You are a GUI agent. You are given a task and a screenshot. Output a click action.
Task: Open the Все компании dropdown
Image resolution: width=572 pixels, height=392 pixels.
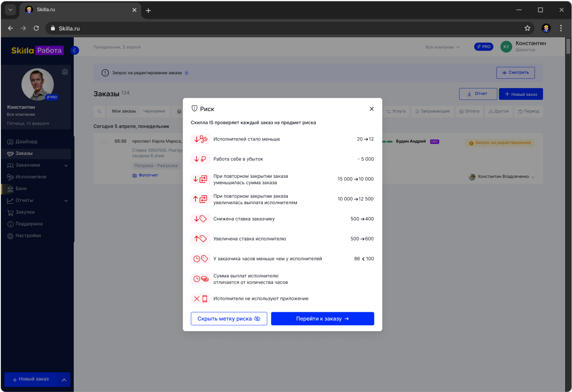click(x=441, y=46)
